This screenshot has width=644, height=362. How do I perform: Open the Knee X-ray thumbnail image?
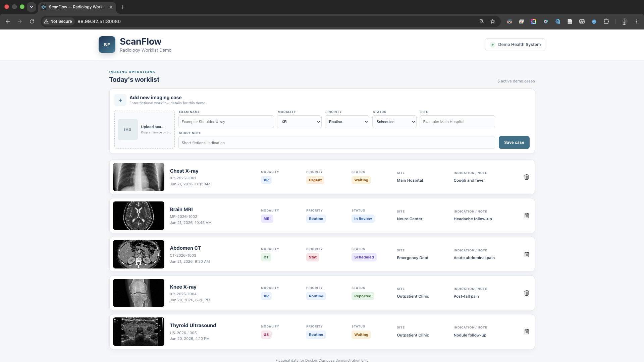pyautogui.click(x=139, y=293)
